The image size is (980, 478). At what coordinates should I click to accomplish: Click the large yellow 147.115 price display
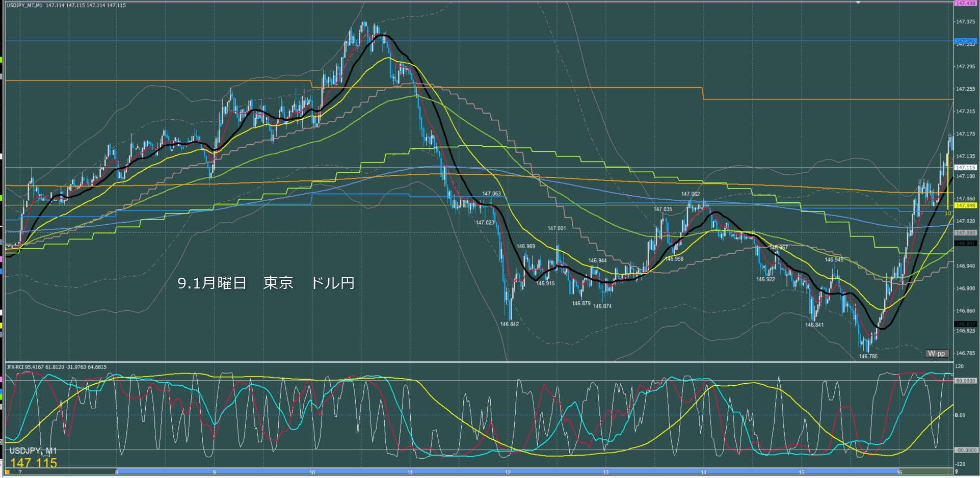(34, 463)
